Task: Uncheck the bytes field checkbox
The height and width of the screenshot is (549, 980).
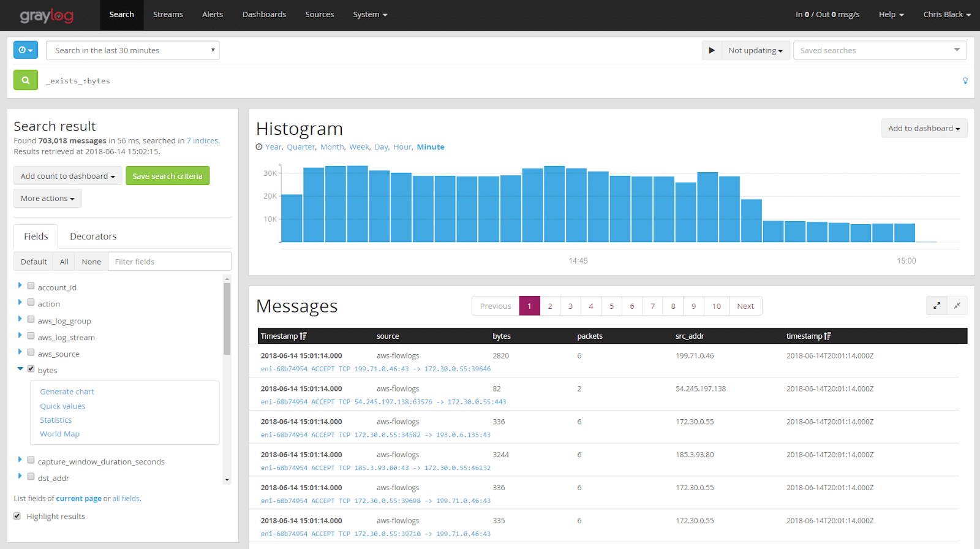Action: 31,369
